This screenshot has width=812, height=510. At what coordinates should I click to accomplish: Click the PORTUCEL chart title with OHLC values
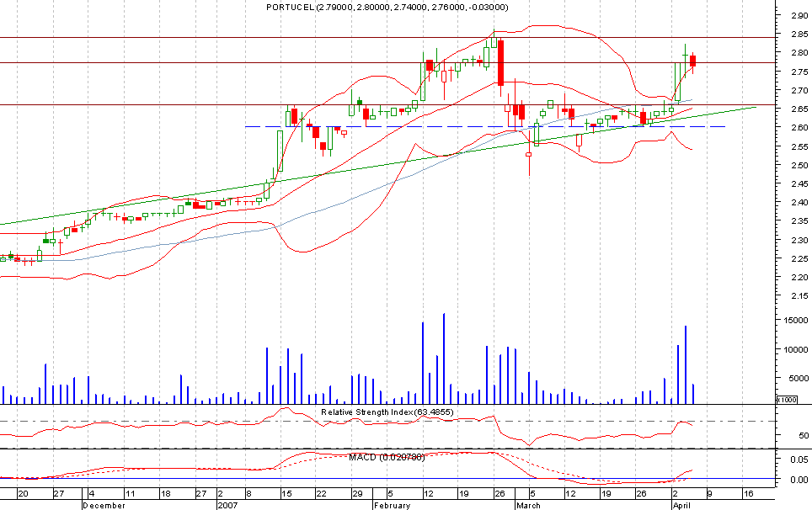click(x=387, y=7)
